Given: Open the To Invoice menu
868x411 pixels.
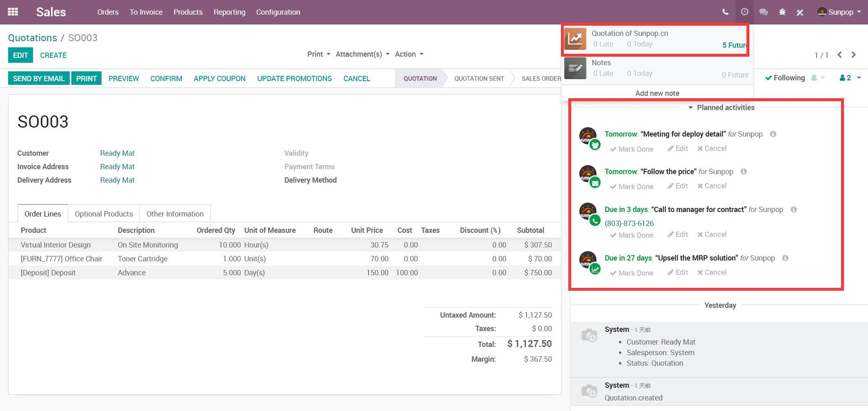Looking at the screenshot, I should click(146, 12).
